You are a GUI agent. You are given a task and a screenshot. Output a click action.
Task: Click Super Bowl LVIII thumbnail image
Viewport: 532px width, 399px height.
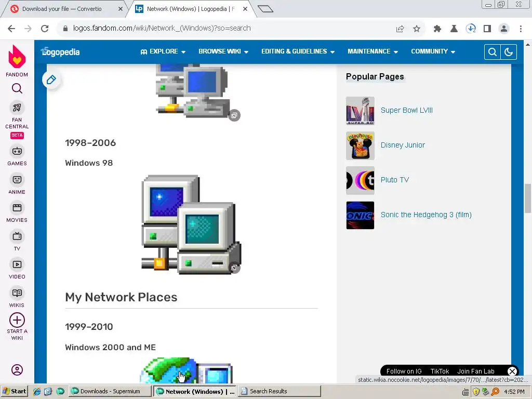pos(360,111)
